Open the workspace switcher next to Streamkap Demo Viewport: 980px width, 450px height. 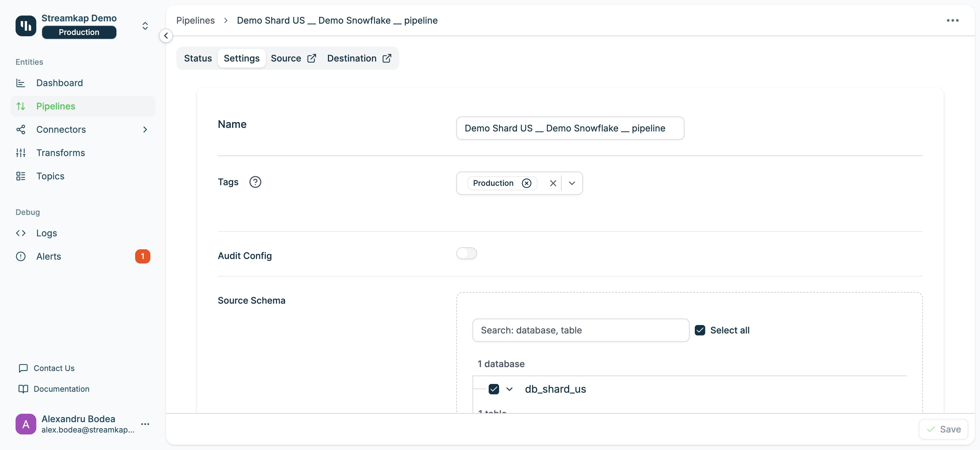145,26
